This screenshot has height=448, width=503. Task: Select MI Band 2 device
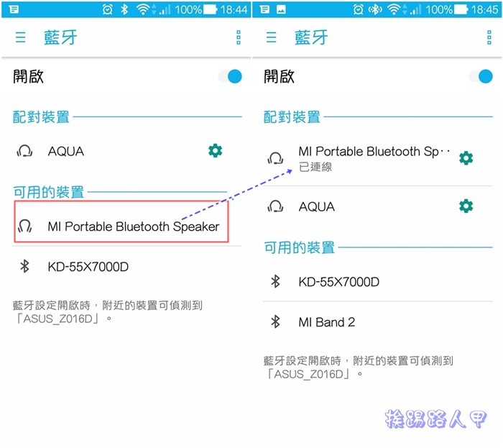[x=377, y=322]
